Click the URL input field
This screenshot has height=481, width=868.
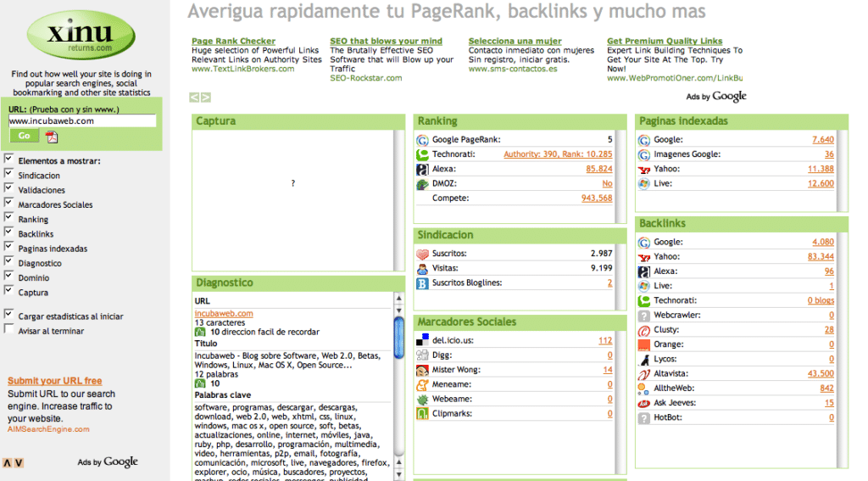82,120
